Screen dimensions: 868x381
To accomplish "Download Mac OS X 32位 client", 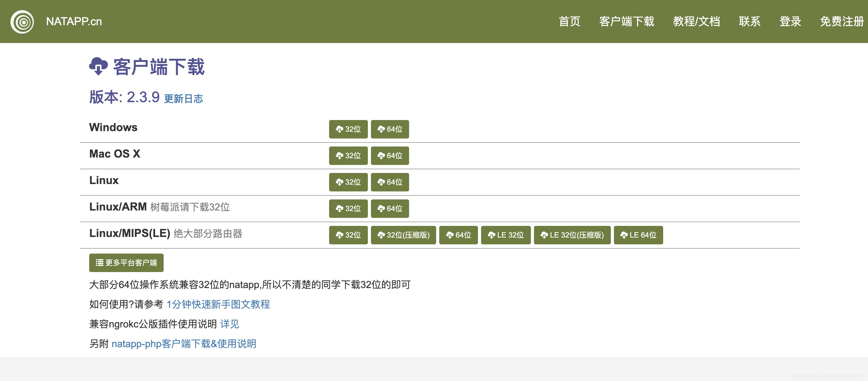I will coord(348,155).
